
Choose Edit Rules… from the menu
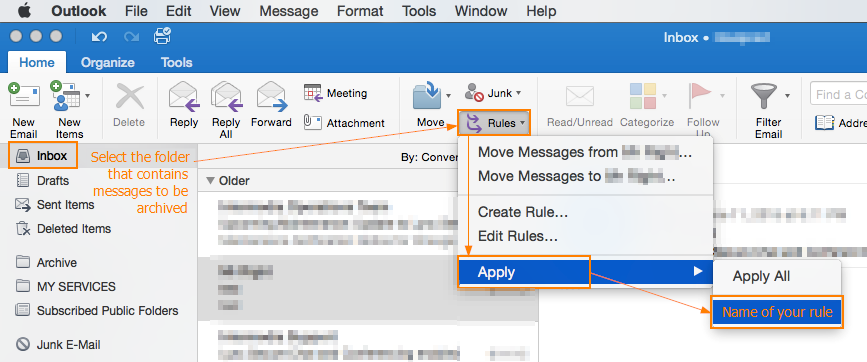(586, 237)
